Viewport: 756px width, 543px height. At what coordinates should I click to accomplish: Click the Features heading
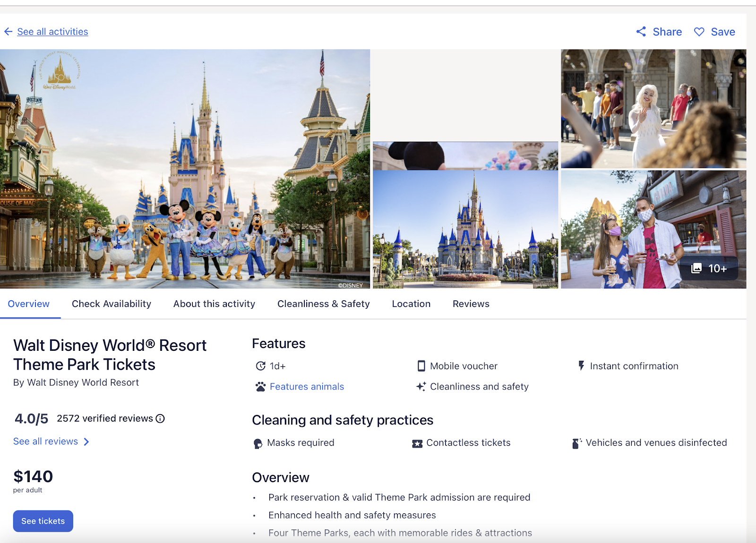tap(279, 343)
